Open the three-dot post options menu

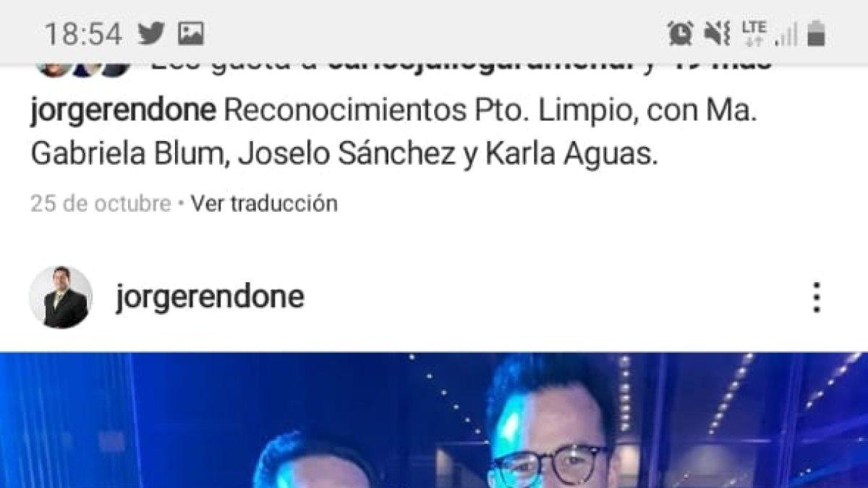(817, 297)
